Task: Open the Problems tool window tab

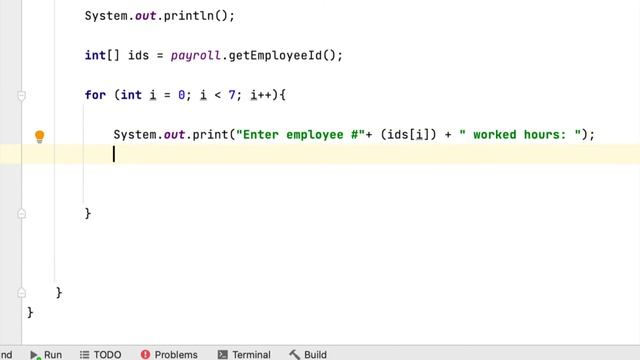Action: [x=169, y=354]
